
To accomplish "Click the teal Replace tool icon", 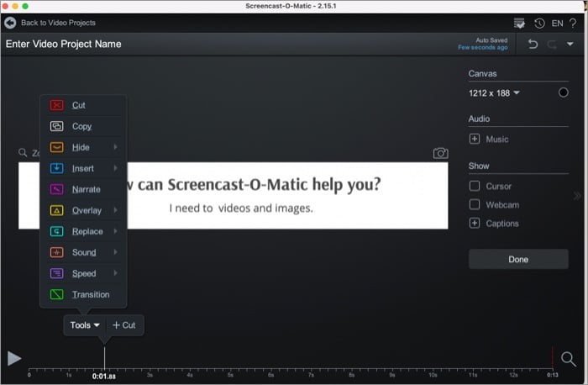I will (56, 231).
